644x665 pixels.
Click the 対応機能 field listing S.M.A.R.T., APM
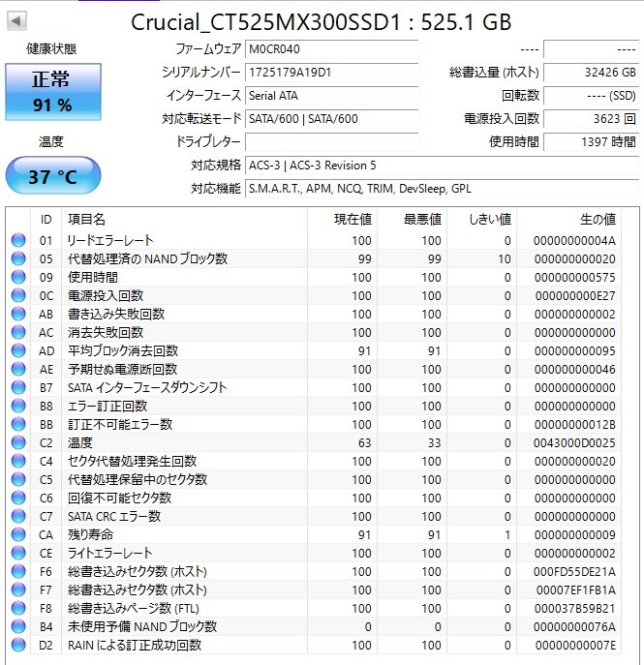tap(442, 189)
